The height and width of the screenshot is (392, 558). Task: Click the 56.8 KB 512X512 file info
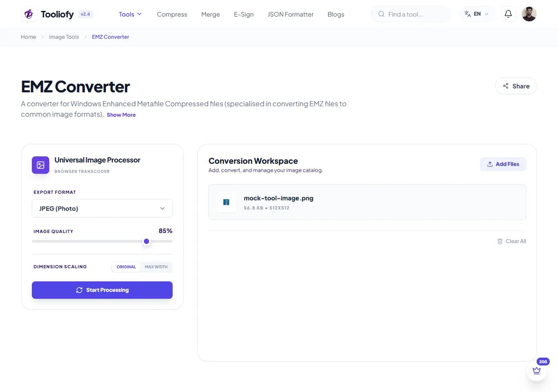tap(266, 208)
